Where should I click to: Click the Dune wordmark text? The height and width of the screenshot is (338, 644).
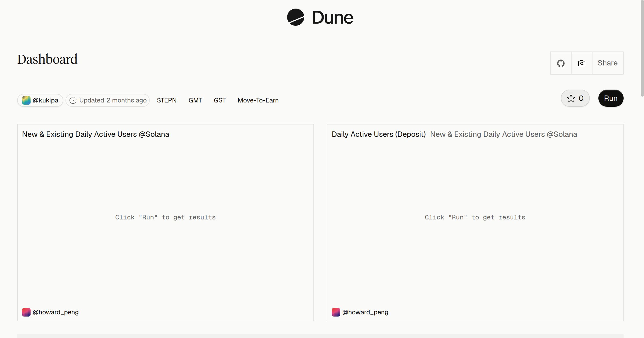[x=332, y=18]
